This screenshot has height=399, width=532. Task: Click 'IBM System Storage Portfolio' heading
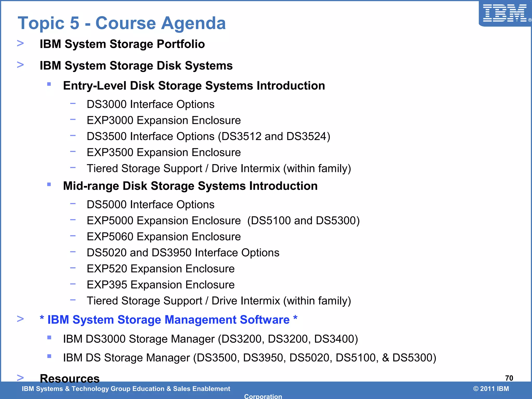(122, 44)
